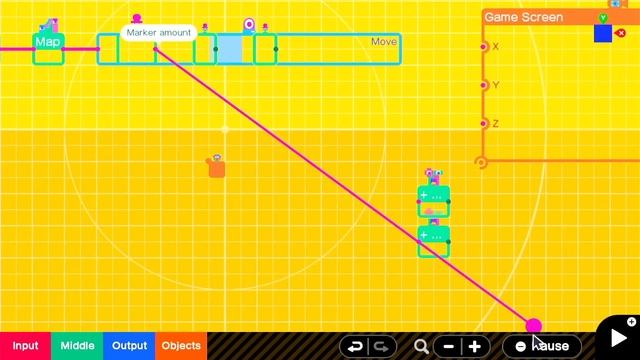Open the Objects Nodon category

coord(181,346)
